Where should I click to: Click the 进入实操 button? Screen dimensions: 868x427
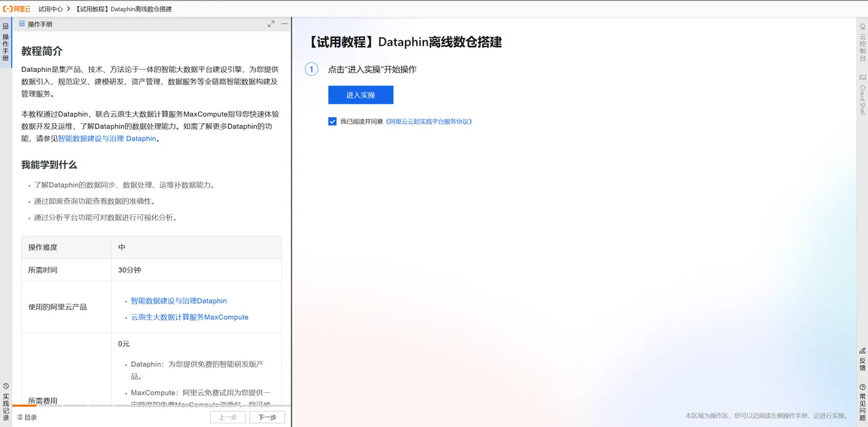pos(361,95)
